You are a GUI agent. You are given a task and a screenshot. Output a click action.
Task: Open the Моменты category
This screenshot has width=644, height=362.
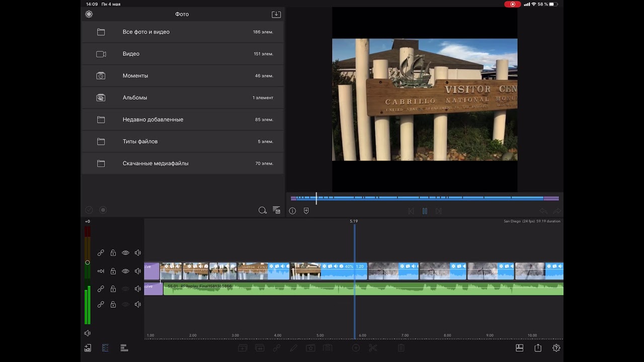(183, 75)
